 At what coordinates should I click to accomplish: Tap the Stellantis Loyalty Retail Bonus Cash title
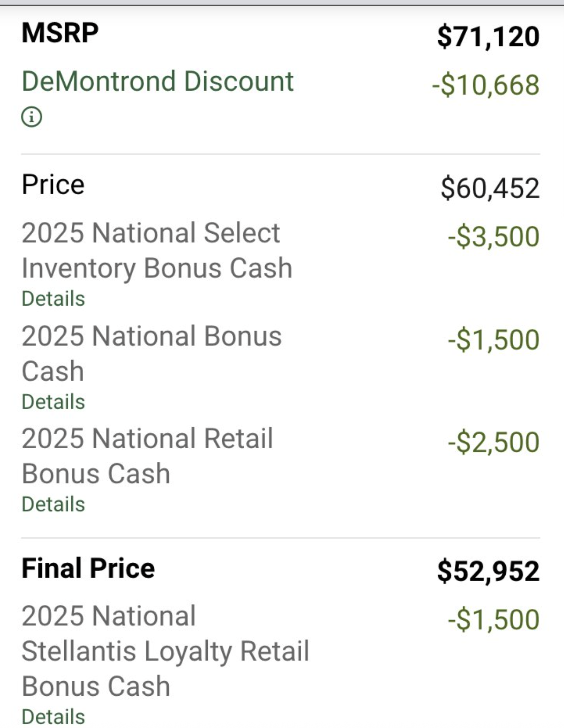(165, 651)
